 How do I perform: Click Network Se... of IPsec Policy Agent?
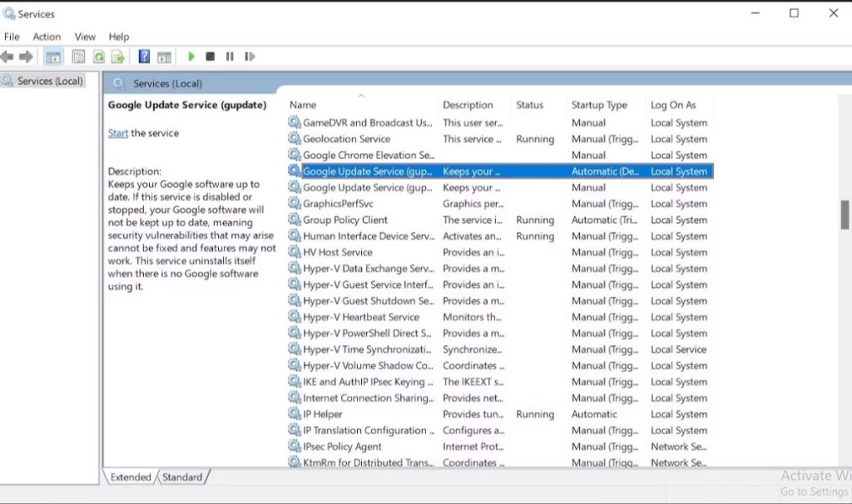click(x=679, y=447)
